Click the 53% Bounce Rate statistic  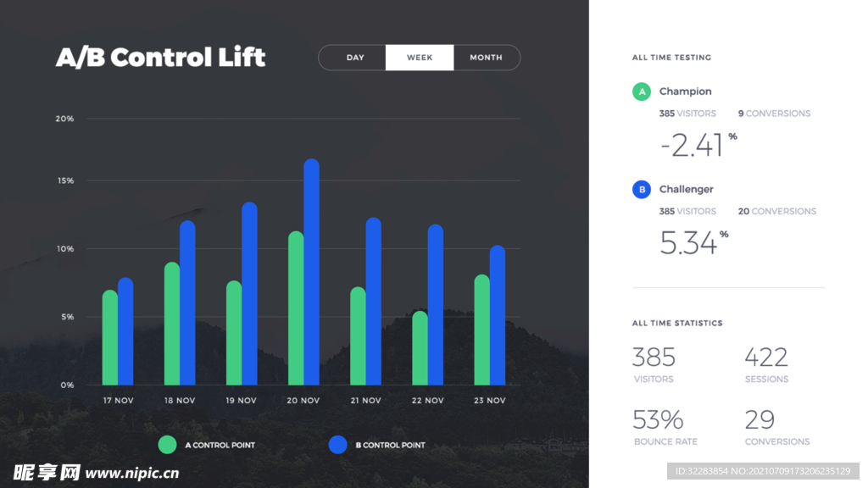(x=659, y=426)
